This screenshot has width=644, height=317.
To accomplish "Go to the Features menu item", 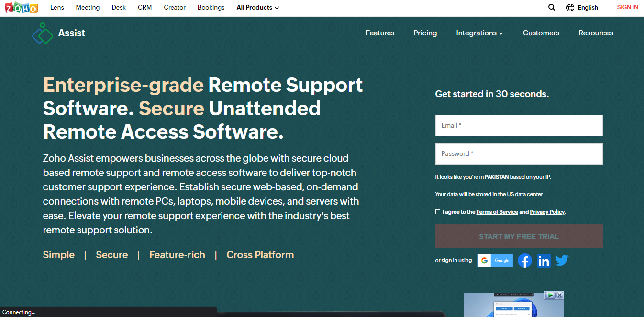I will pyautogui.click(x=380, y=33).
